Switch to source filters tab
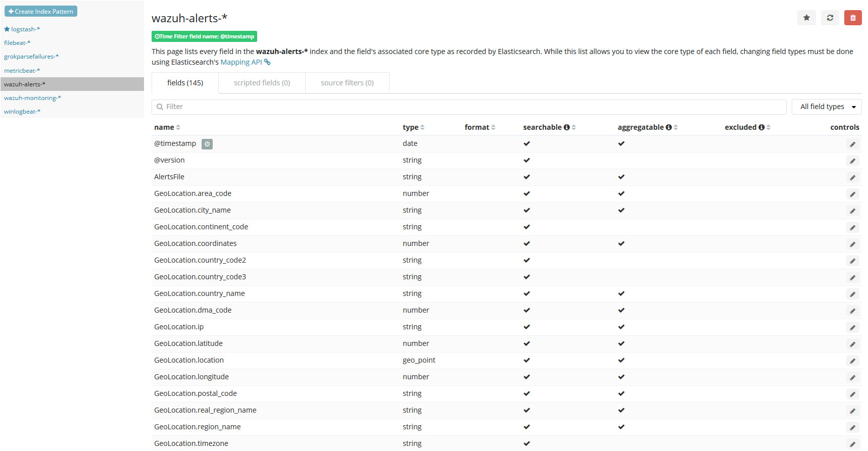868x451 pixels. 347,83
